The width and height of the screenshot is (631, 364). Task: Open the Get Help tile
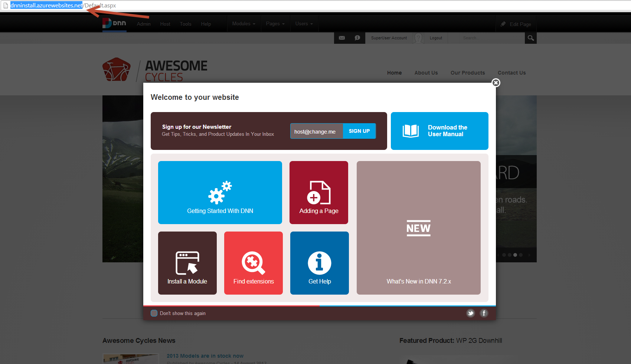320,263
